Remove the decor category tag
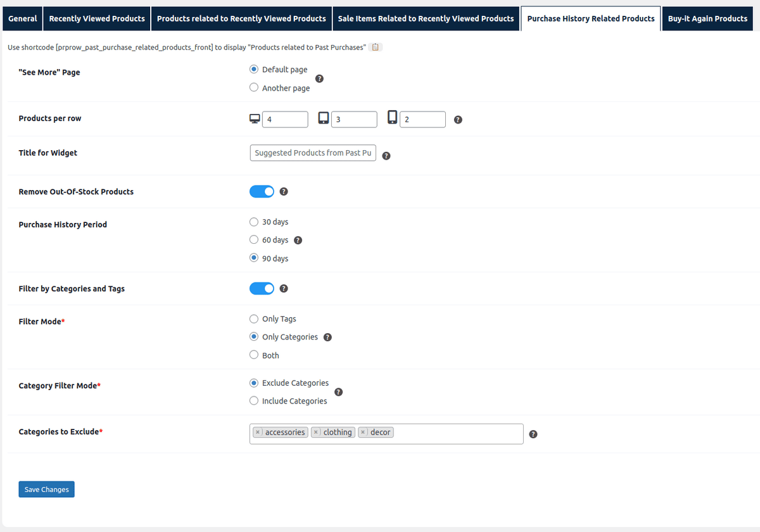The width and height of the screenshot is (760, 532). coord(363,432)
